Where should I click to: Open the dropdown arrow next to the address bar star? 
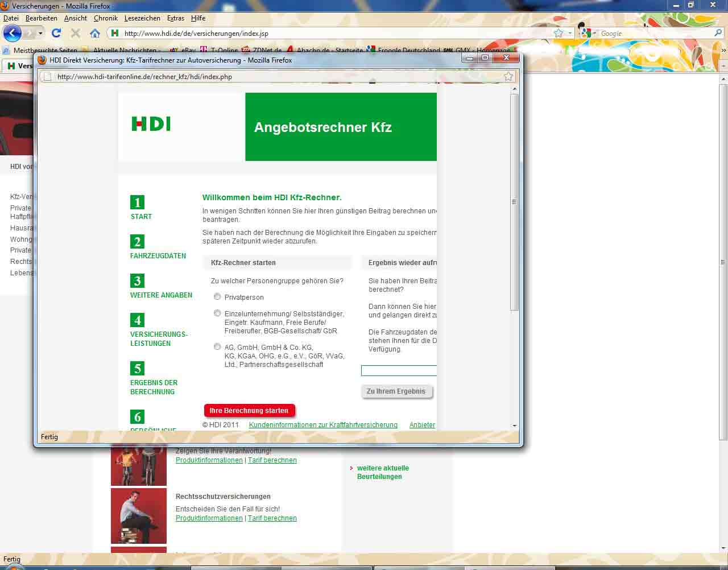click(570, 34)
